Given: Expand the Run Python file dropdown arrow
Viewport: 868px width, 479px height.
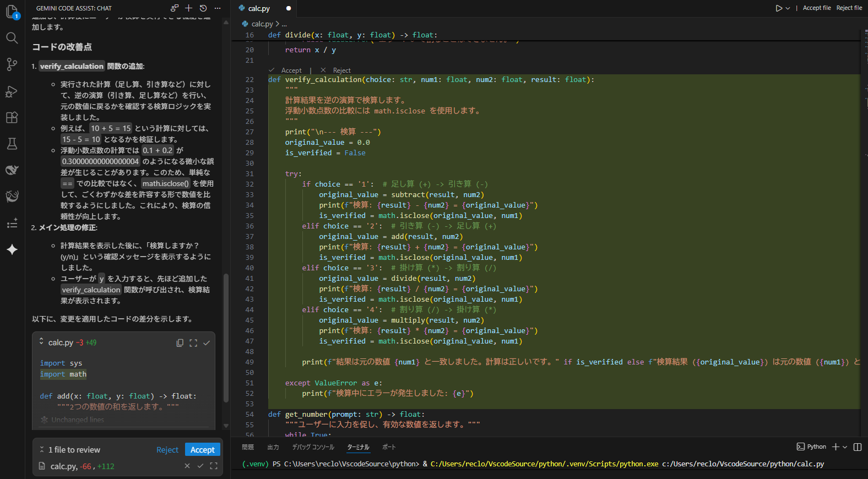Looking at the screenshot, I should [x=788, y=8].
